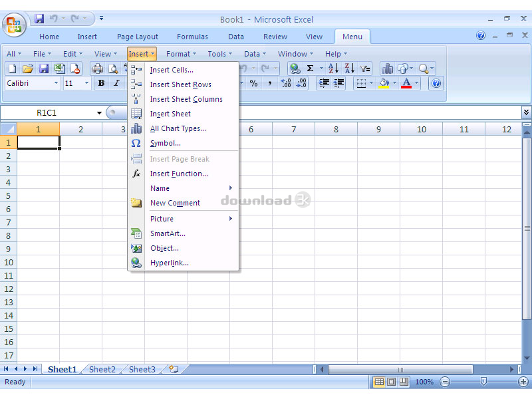532x399 pixels.
Task: Switch to Page Break Preview
Action: (404, 382)
